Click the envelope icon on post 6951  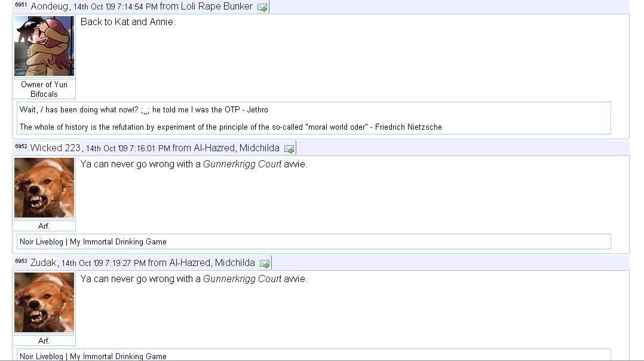pos(262,7)
